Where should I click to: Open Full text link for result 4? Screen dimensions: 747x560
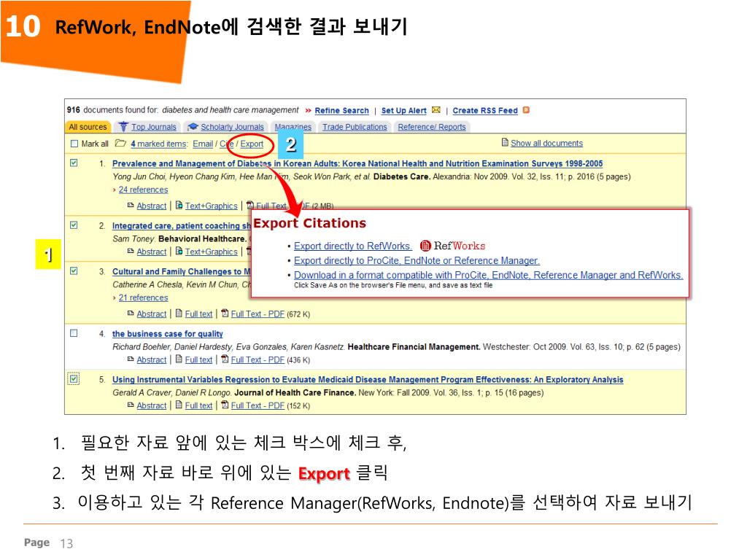[x=198, y=360]
